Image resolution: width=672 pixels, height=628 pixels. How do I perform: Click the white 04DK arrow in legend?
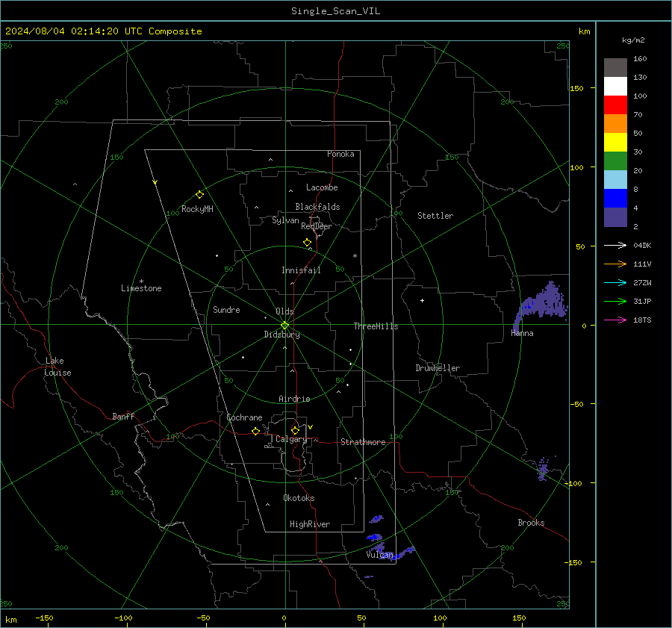click(x=615, y=245)
